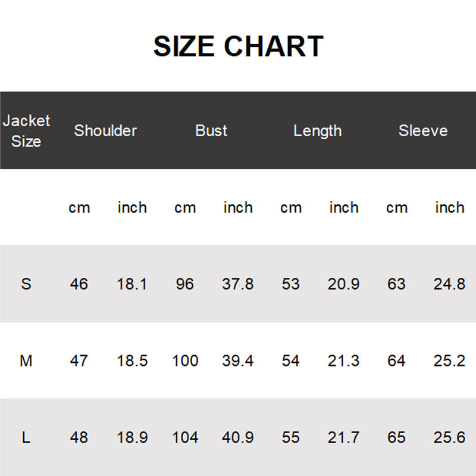Image resolution: width=476 pixels, height=476 pixels.
Task: Select the cm unit label under Shoulder
Action: 79,208
